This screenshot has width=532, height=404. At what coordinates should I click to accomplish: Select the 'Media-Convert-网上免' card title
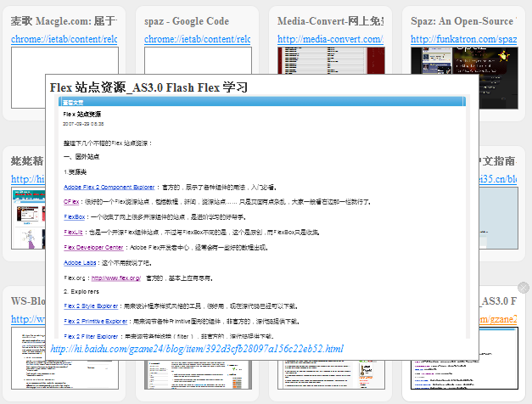click(330, 21)
